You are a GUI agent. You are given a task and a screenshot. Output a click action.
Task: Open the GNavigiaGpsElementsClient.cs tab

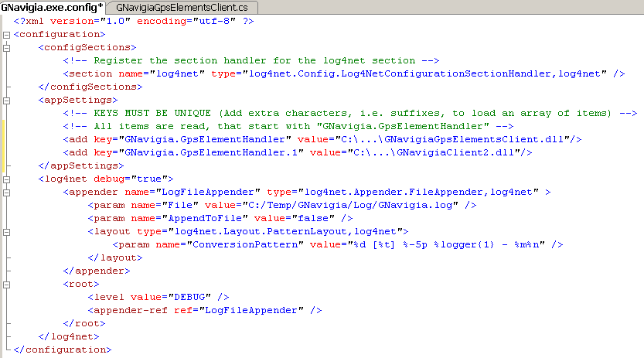coord(182,7)
